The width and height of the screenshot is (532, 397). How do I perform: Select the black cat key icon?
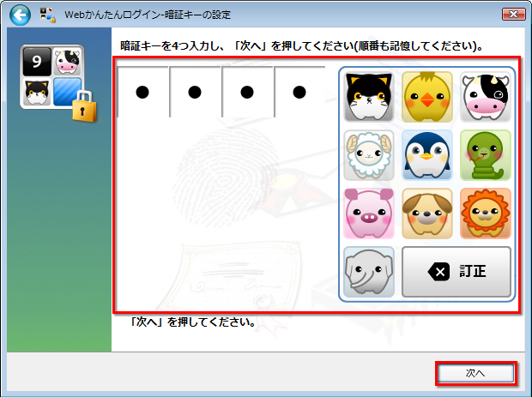[369, 97]
